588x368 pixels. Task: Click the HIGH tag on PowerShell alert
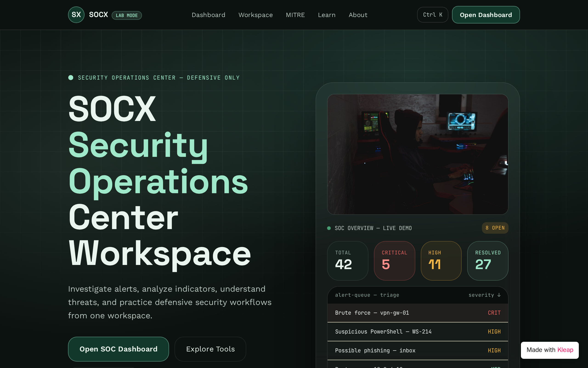(494, 332)
